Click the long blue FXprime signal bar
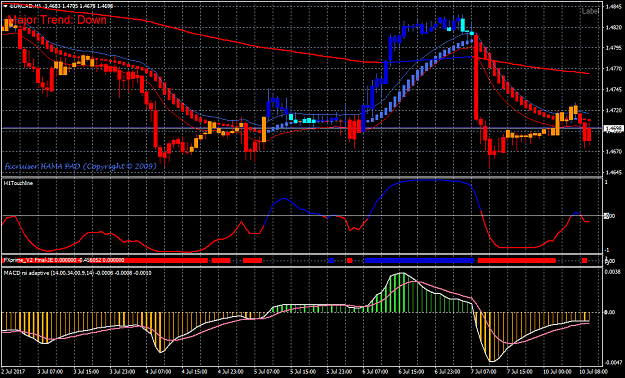The width and height of the screenshot is (625, 378). 419,260
